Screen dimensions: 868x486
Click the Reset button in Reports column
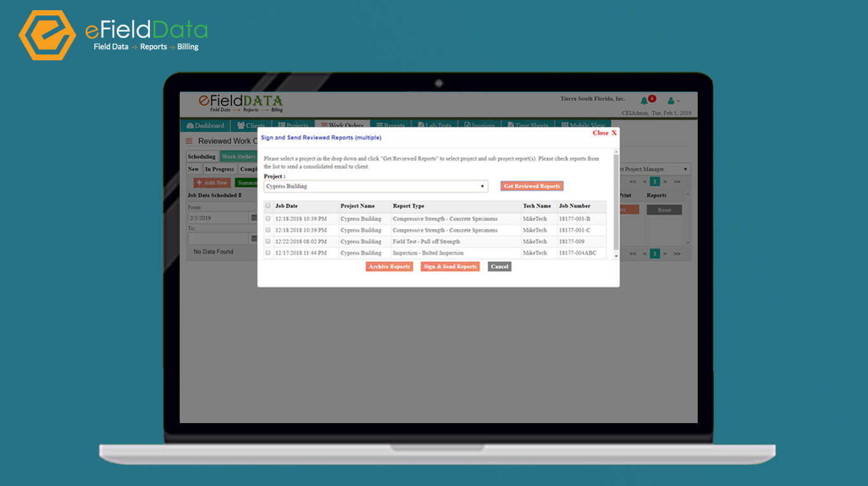[664, 210]
